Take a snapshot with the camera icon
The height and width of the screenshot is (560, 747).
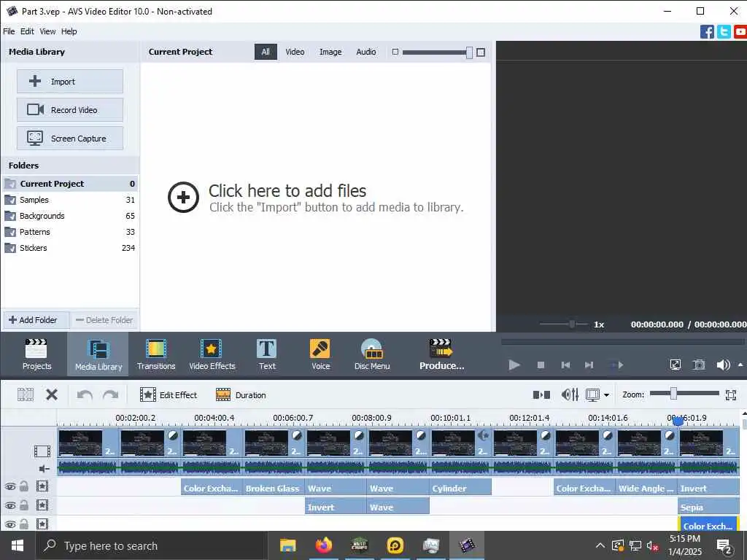698,365
